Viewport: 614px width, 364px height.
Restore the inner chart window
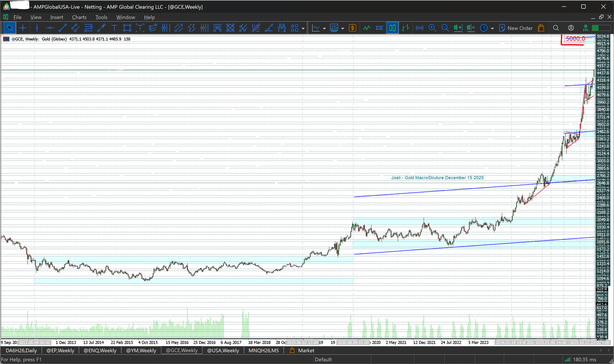(601, 17)
